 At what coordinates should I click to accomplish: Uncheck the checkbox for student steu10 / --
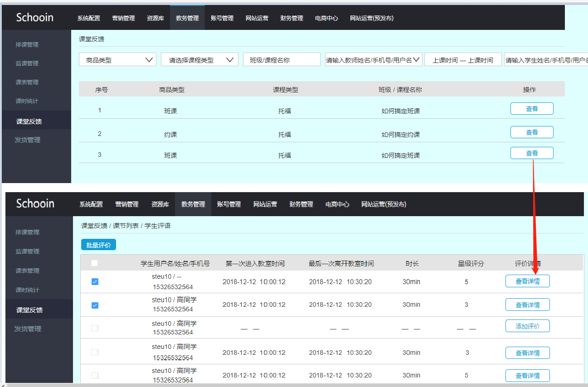(95, 282)
